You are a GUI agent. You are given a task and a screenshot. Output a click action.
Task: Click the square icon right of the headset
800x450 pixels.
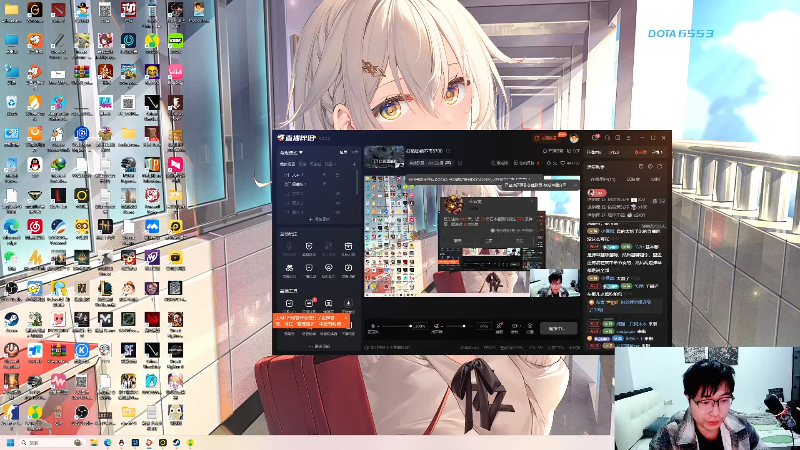click(618, 138)
